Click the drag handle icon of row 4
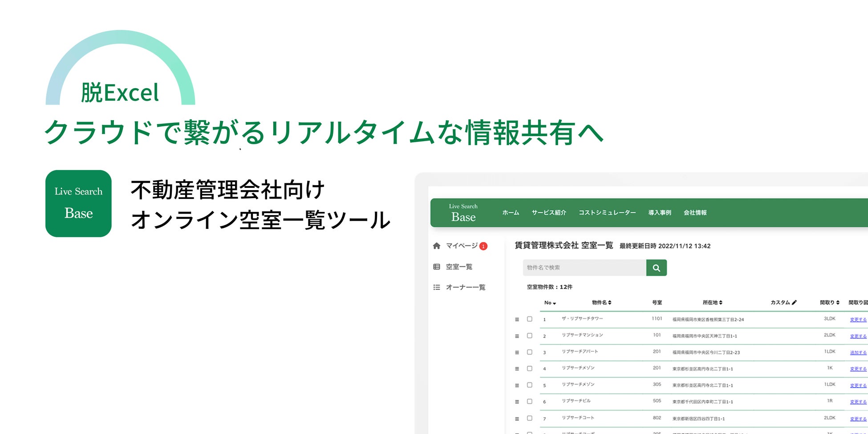The height and width of the screenshot is (434, 868). pos(517,369)
